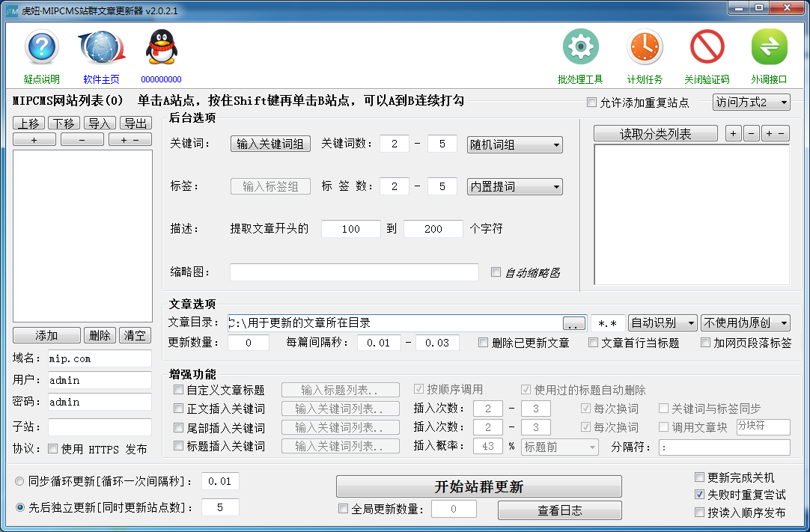Click the MIPCMS site list box

coord(82,236)
